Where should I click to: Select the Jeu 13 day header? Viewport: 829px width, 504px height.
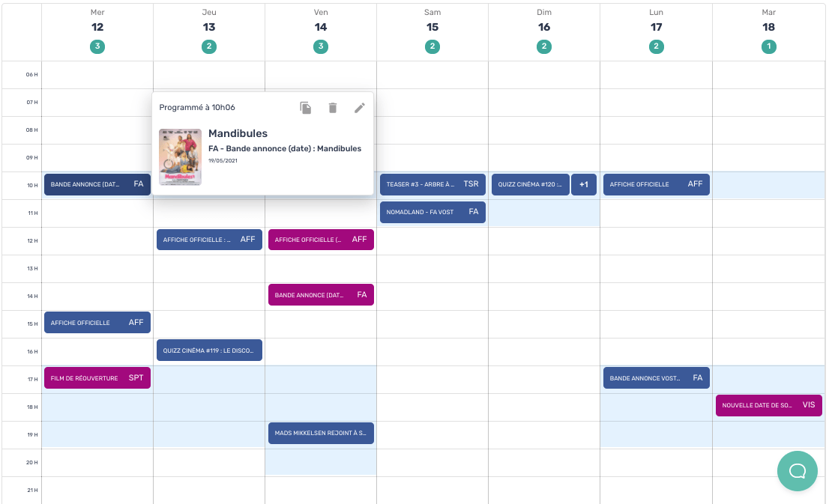209,27
